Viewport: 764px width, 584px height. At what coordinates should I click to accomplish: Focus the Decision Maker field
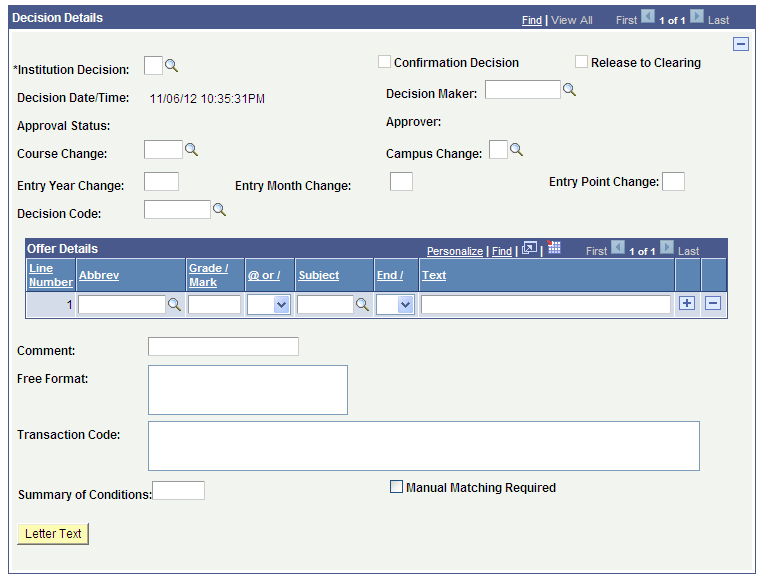[523, 90]
